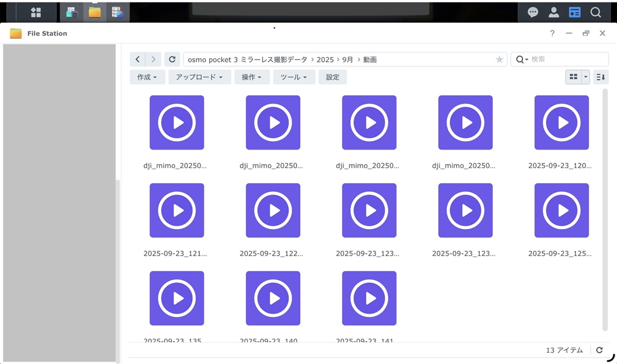Open the widgets panel icon
617x364 pixels.
click(x=574, y=11)
